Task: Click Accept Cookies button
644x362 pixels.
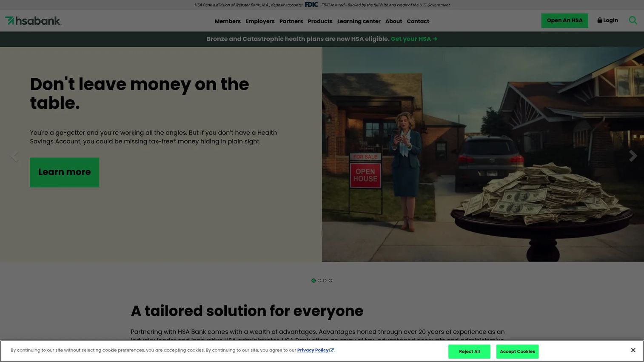Action: coord(517,351)
